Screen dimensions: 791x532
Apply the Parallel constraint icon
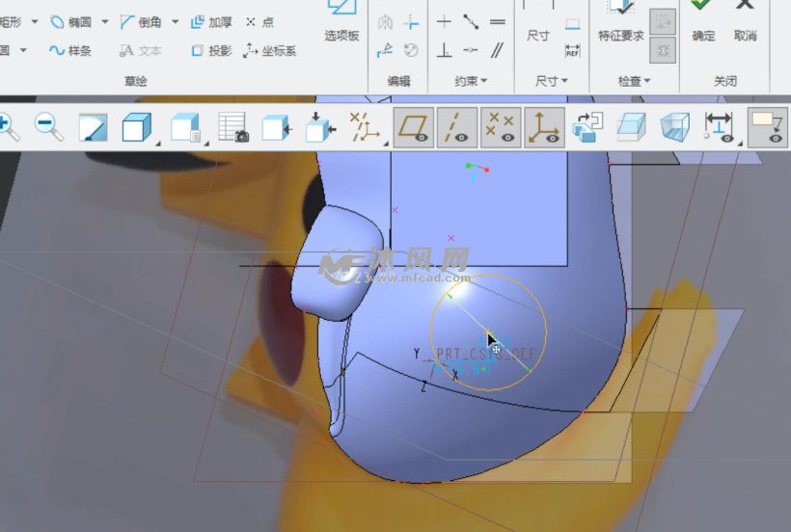click(498, 50)
